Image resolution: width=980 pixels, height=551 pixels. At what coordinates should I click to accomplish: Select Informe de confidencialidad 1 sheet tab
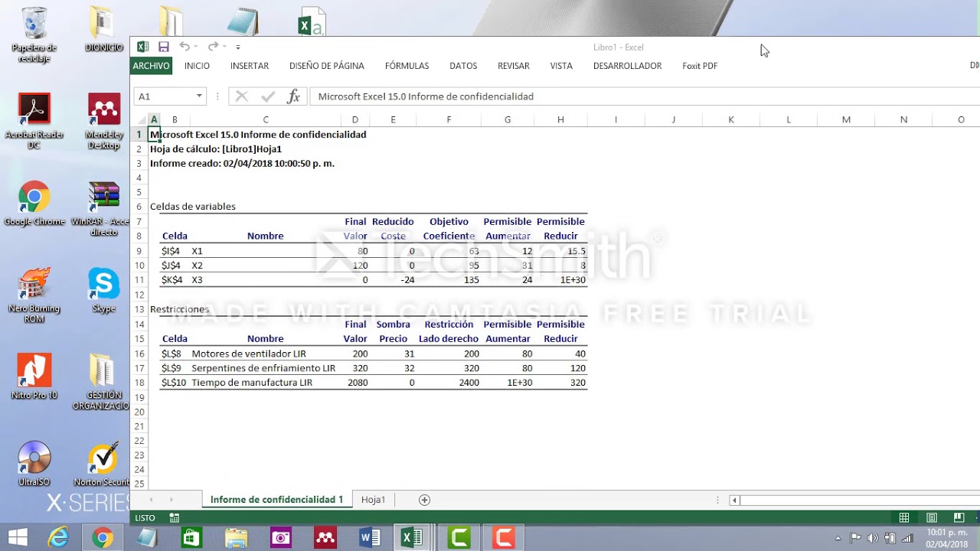pos(276,500)
